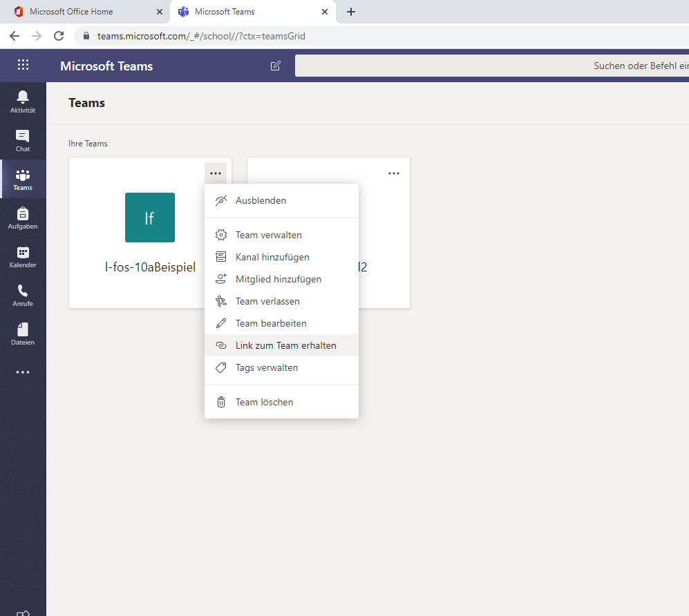
Task: Select Mitglied hinzufügen menu entry
Action: [282, 279]
